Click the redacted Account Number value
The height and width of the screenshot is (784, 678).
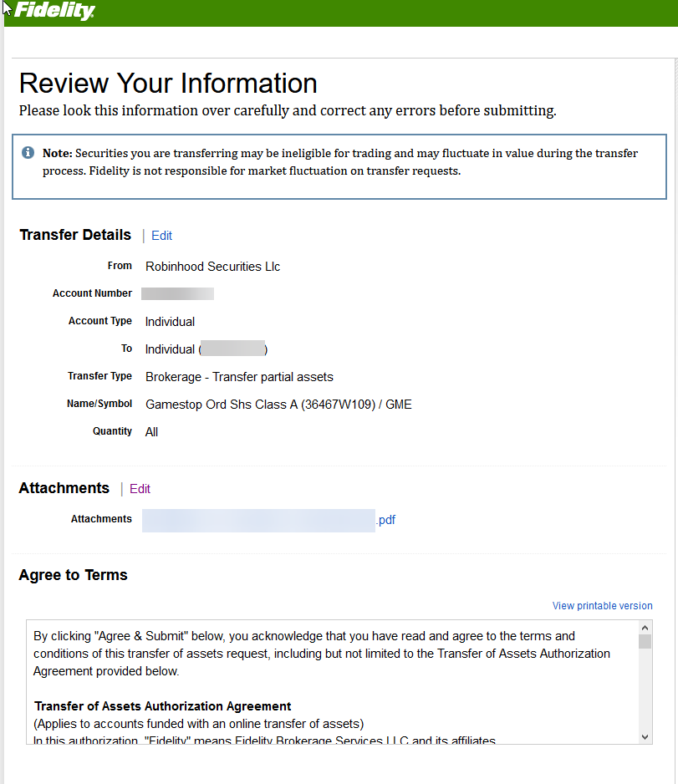point(177,293)
